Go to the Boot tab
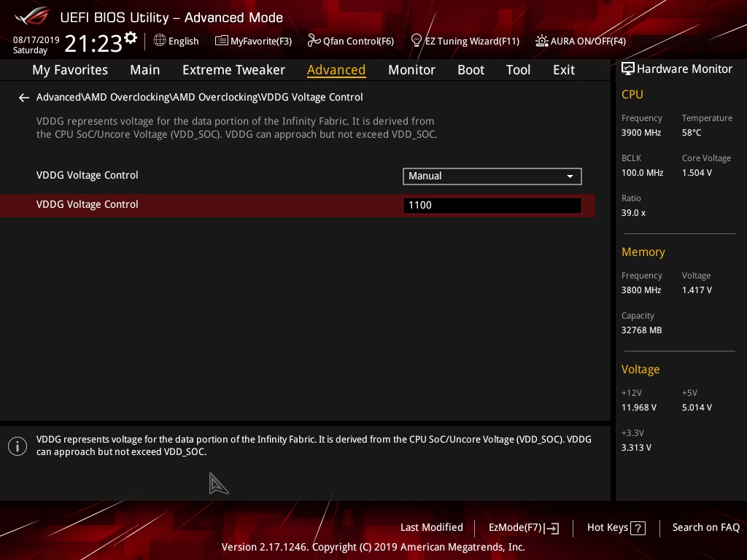Screen dimensions: 747x560 click(471, 70)
